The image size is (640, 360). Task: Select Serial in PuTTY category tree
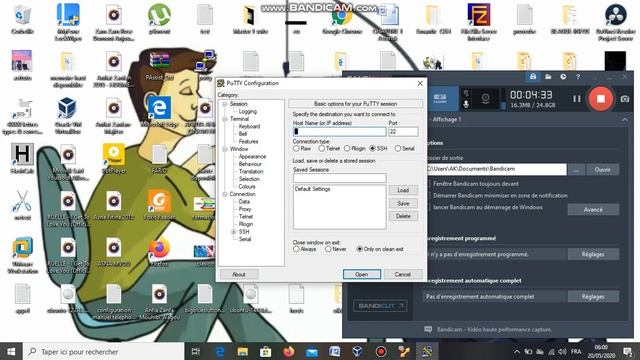tap(245, 239)
